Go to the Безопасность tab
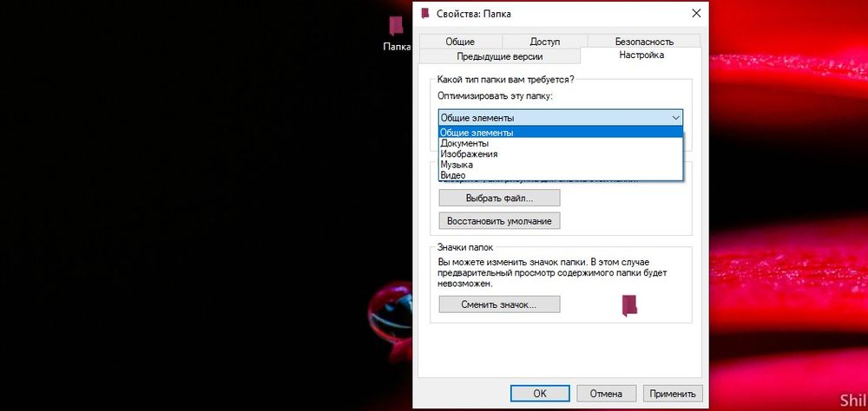This screenshot has width=868, height=411. pos(644,41)
